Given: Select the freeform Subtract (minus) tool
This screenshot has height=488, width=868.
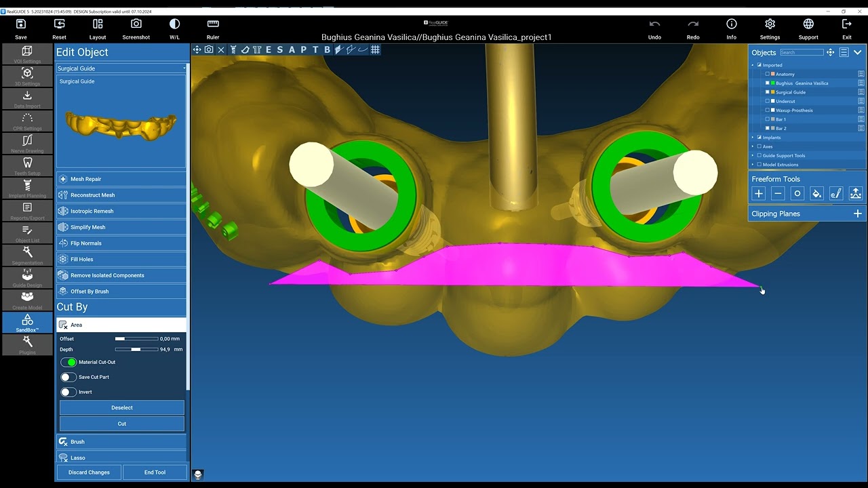Looking at the screenshot, I should tap(778, 194).
